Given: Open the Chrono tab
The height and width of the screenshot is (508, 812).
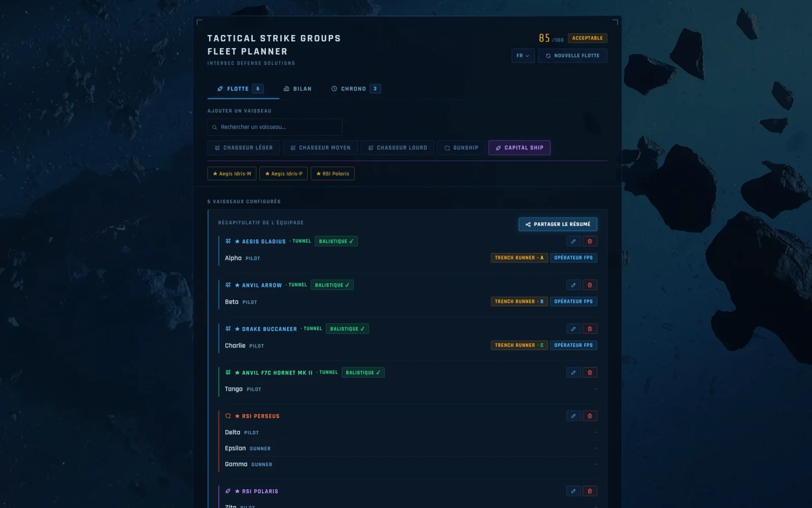Looking at the screenshot, I should point(356,88).
